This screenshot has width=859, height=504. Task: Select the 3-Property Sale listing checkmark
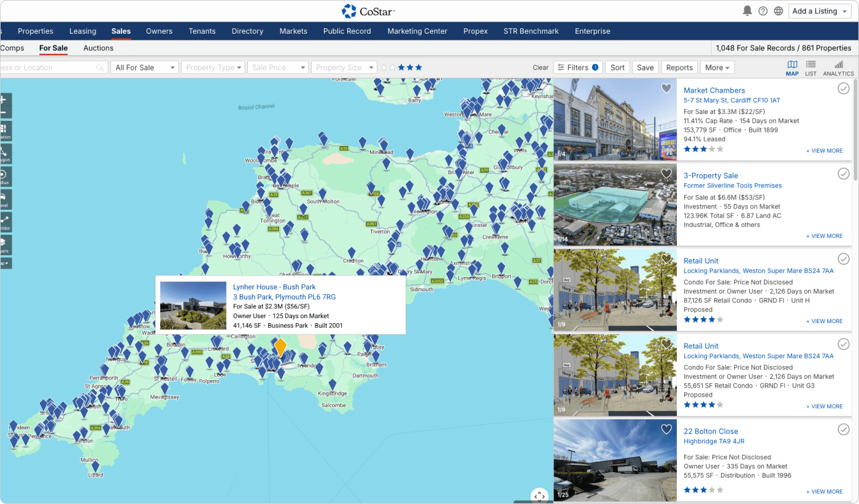[x=844, y=174]
